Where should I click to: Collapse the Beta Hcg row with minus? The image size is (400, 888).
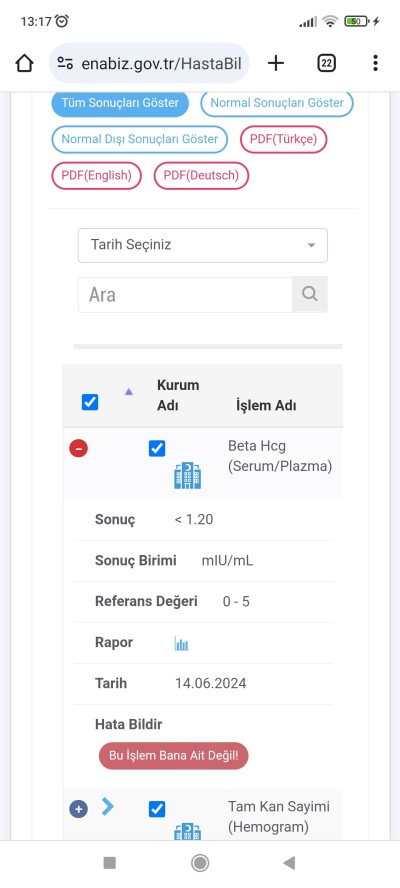coord(79,449)
